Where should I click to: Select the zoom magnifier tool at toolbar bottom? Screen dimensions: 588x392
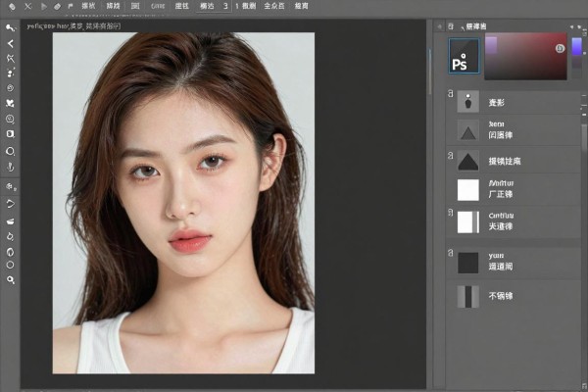click(x=11, y=280)
